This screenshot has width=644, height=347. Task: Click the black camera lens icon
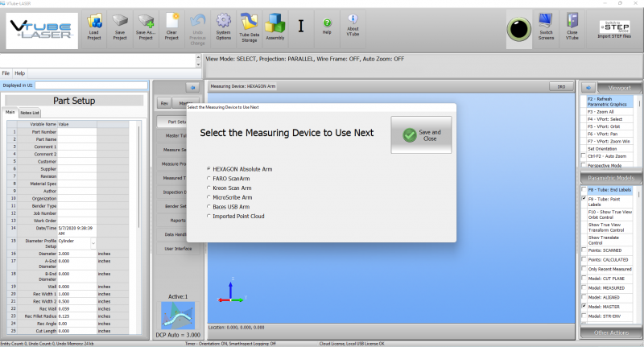[x=519, y=30]
